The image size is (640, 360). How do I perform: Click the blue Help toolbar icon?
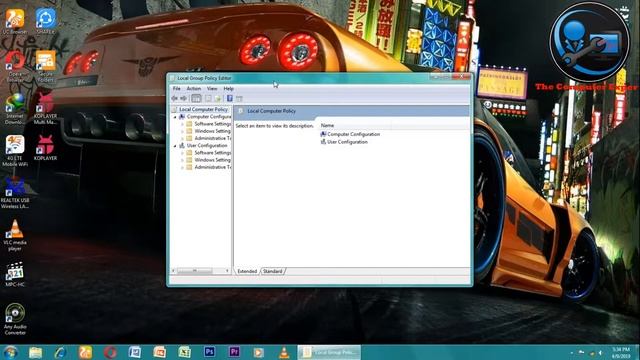pos(230,98)
